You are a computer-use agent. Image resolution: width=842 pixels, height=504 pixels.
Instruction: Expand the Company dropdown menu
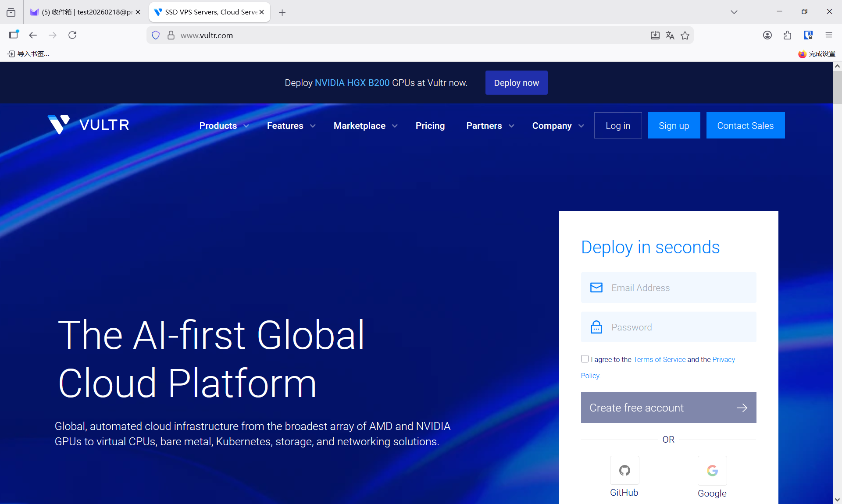[557, 126]
